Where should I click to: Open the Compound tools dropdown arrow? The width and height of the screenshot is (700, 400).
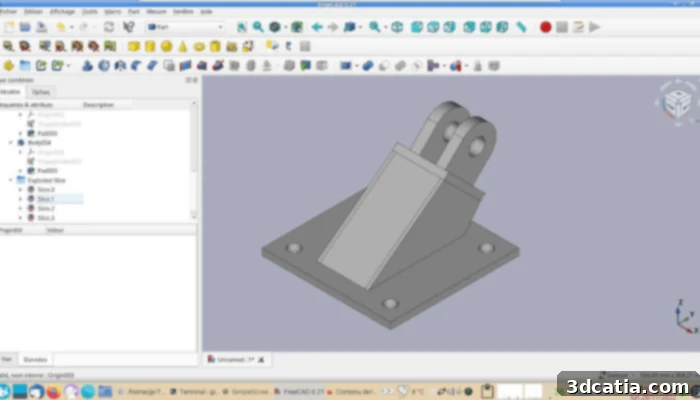click(357, 66)
